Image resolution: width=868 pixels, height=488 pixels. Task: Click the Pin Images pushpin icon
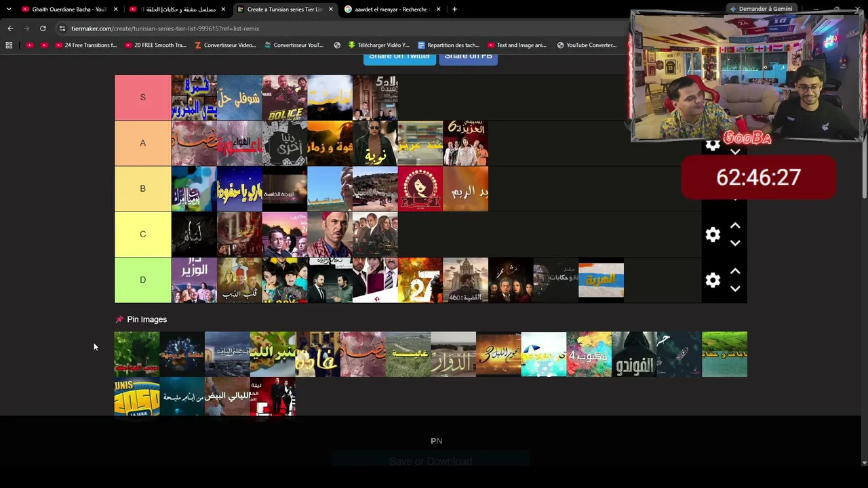119,319
